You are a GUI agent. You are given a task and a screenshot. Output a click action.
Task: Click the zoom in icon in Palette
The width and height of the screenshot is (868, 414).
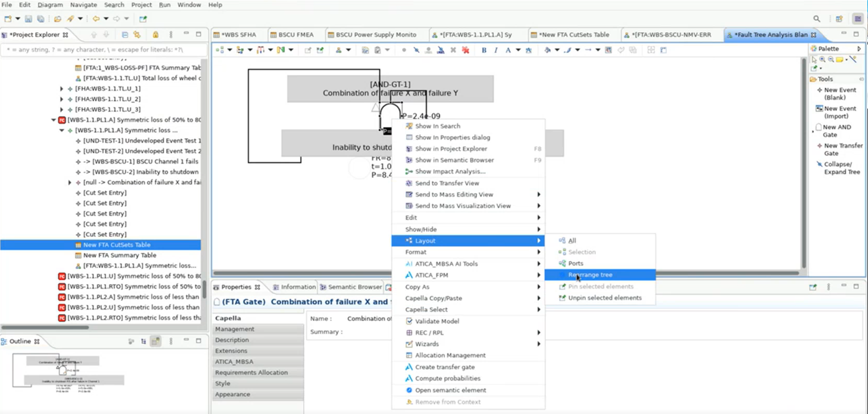click(822, 60)
